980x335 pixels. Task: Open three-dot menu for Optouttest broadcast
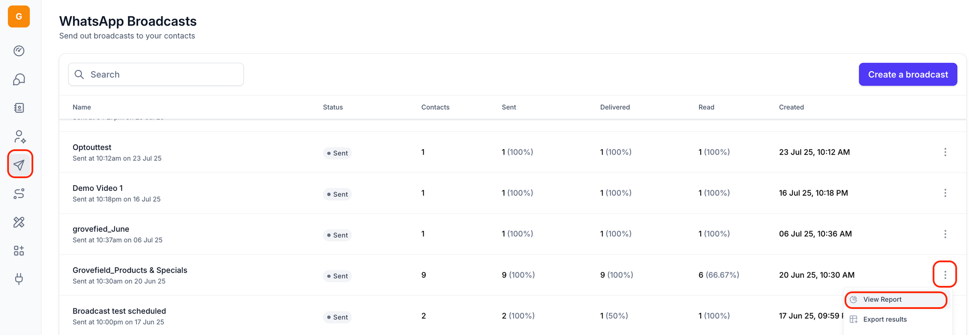click(945, 152)
